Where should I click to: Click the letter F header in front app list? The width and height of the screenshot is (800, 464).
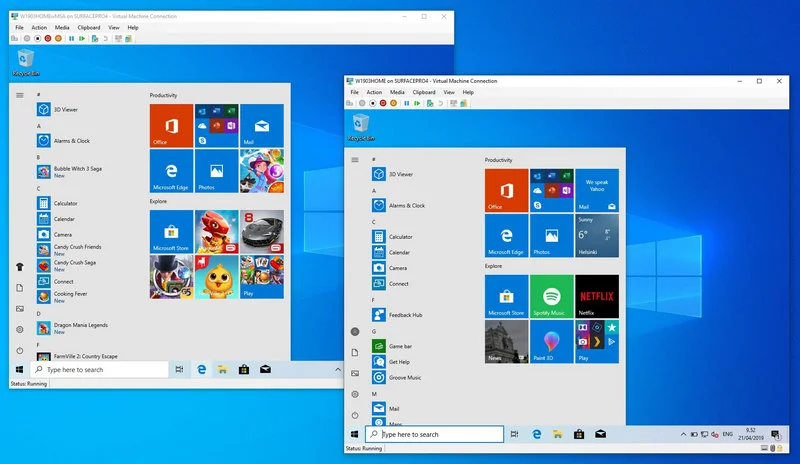click(x=373, y=299)
